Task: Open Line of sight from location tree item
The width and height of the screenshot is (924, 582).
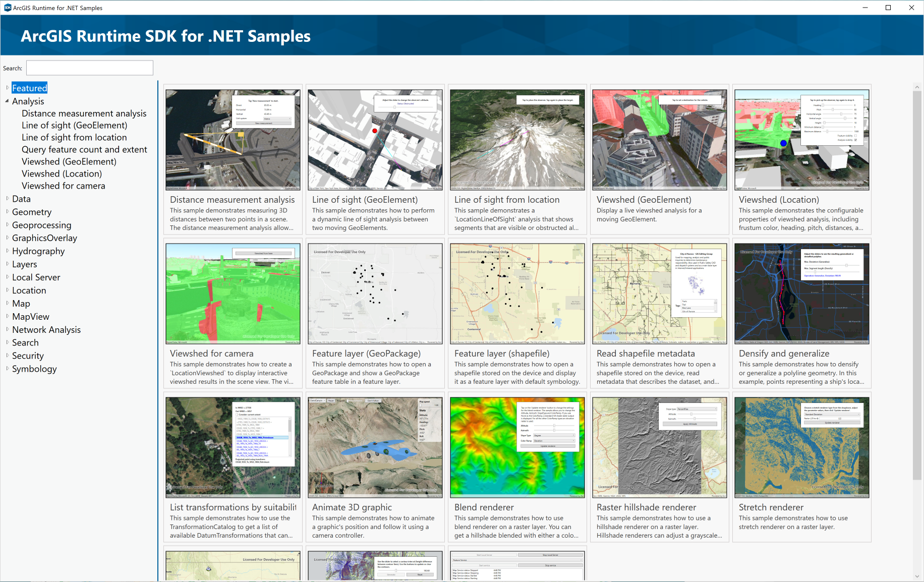Action: tap(74, 137)
